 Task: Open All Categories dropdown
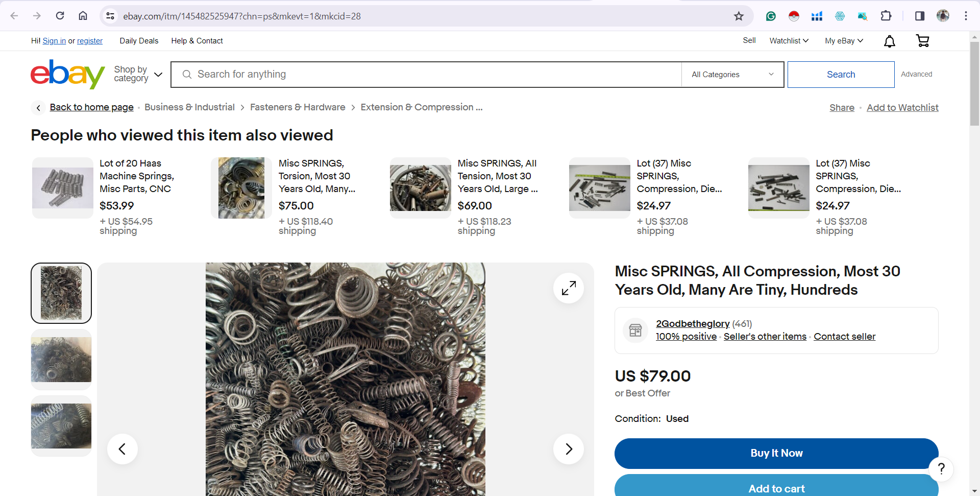pyautogui.click(x=732, y=75)
